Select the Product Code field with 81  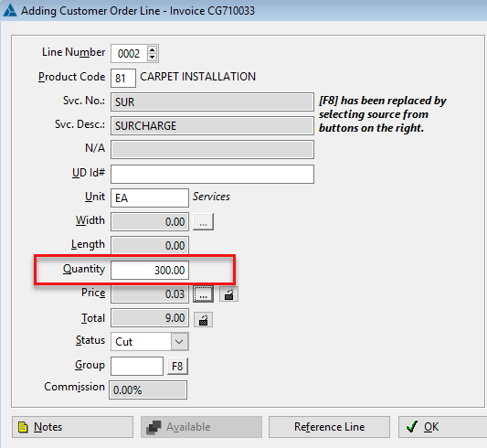point(123,78)
